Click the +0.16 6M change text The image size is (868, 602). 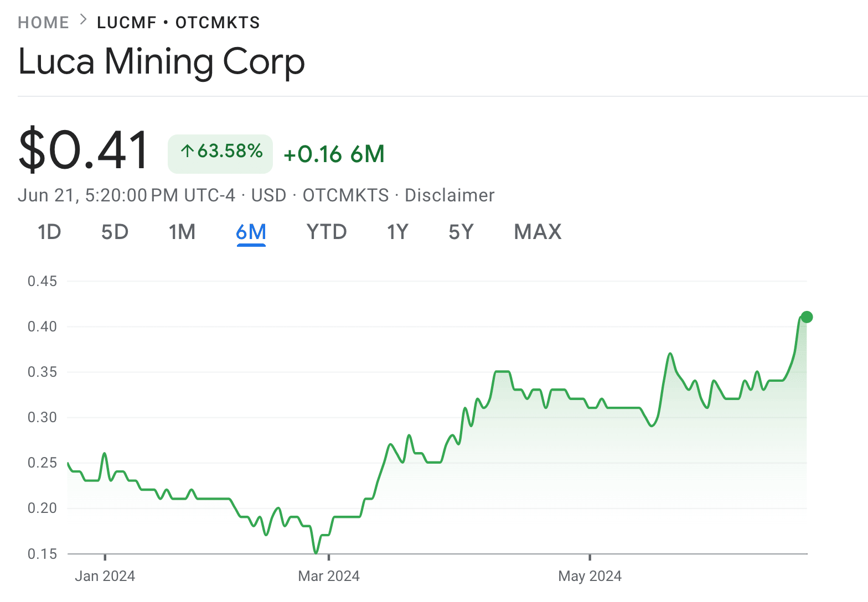coord(334,154)
